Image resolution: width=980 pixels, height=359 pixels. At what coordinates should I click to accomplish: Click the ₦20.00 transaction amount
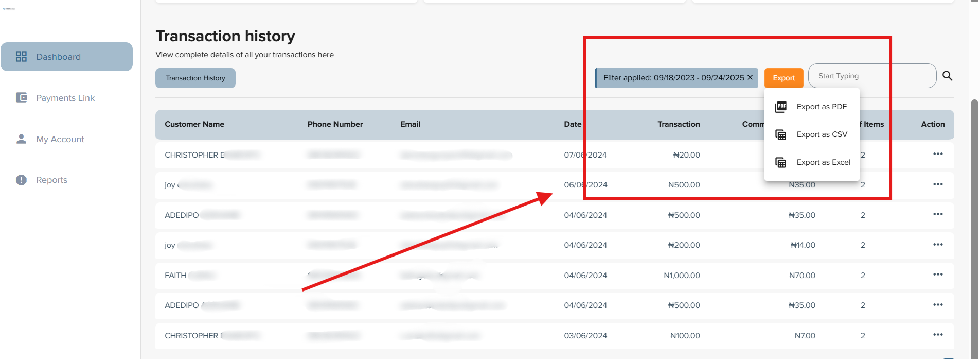686,155
